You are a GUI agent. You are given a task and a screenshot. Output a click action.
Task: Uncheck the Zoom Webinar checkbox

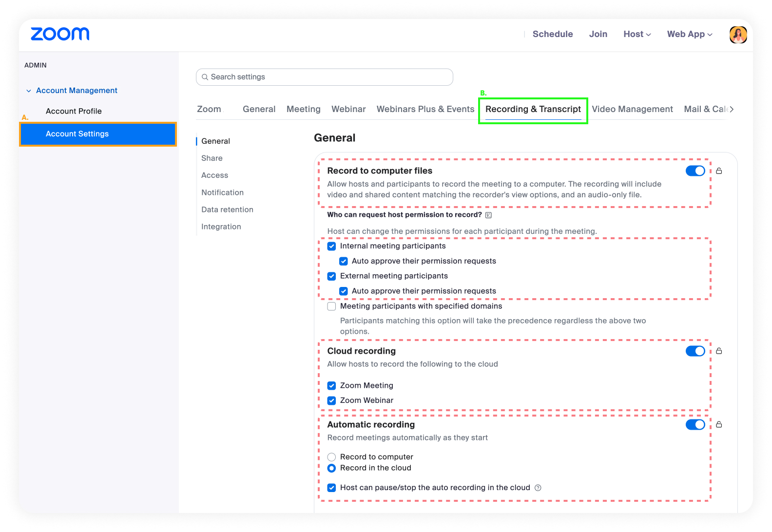331,401
